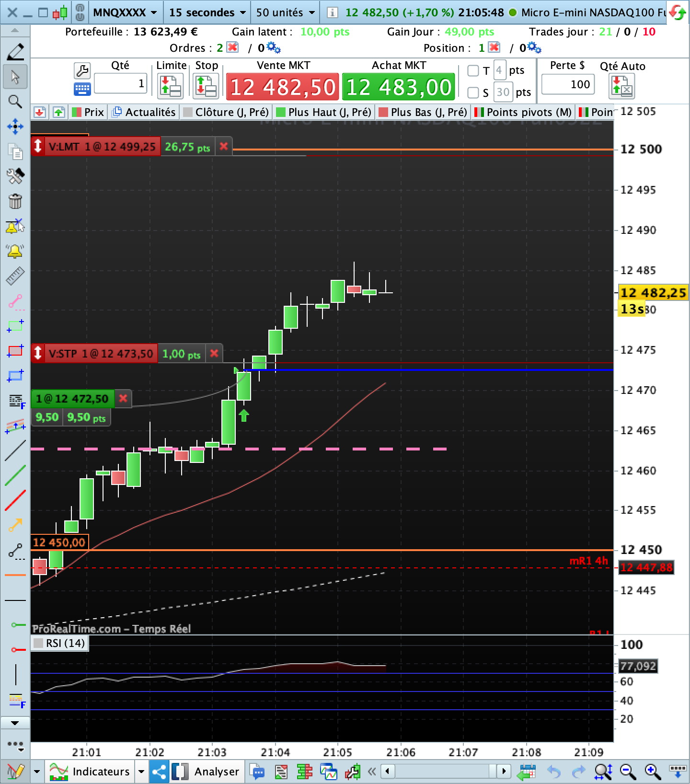
Task: Choose the blue rectangle drawing tool
Action: click(x=15, y=376)
